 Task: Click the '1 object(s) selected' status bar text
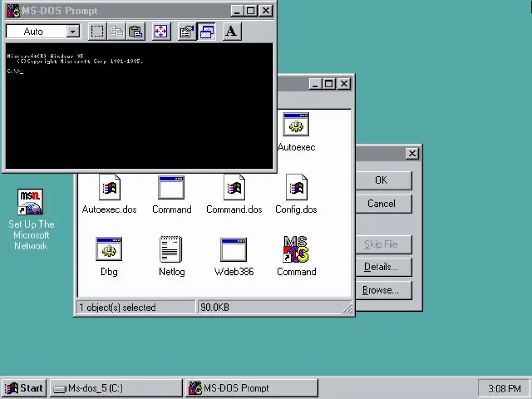[x=117, y=308]
